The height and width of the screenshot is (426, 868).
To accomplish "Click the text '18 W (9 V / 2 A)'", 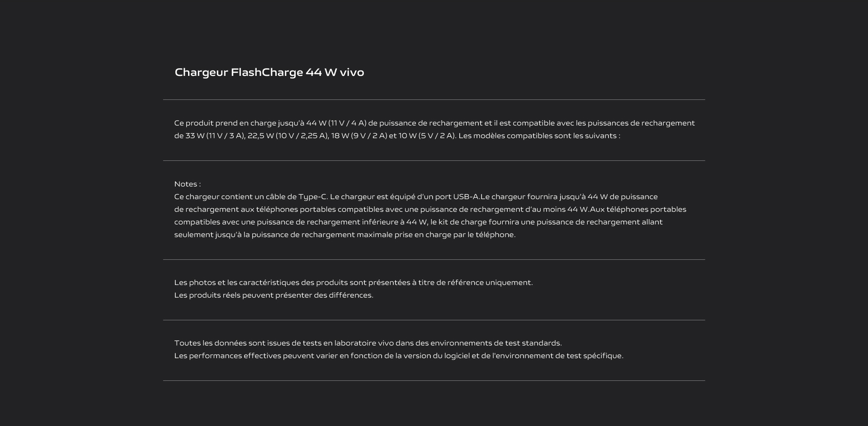I will point(359,136).
